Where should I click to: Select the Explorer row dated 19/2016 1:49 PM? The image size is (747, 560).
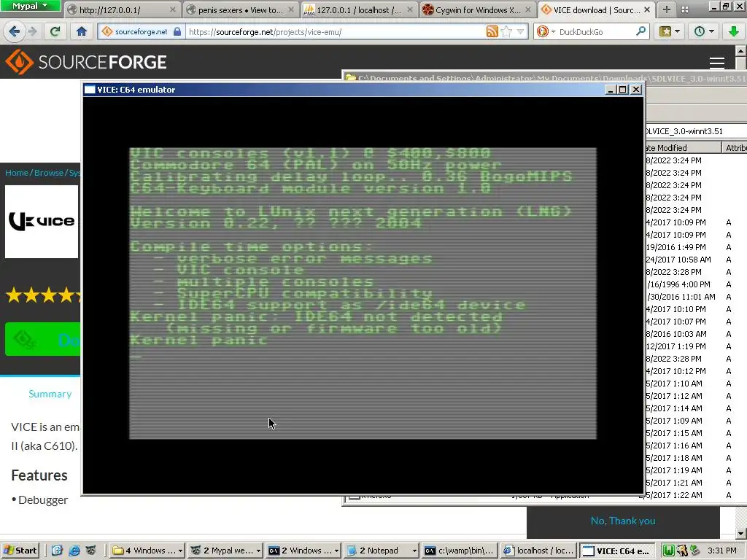[696, 247]
